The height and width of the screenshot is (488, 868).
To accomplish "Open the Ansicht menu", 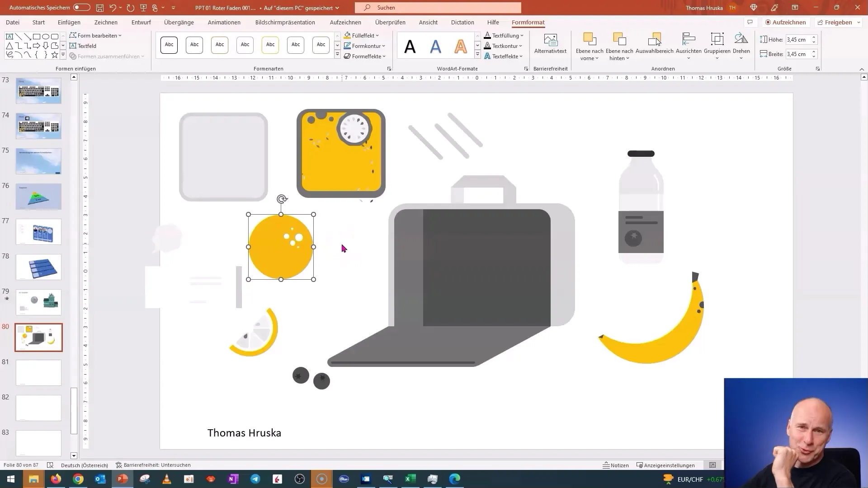I will pos(428,23).
